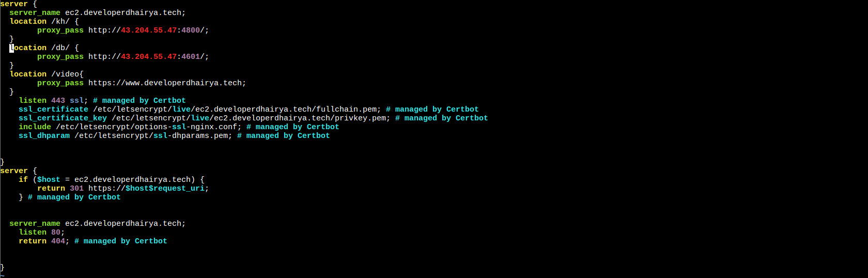Viewport: 868px width, 278px height.
Task: Click the ssl_certificate_key privkey.pem path
Action: pos(249,118)
